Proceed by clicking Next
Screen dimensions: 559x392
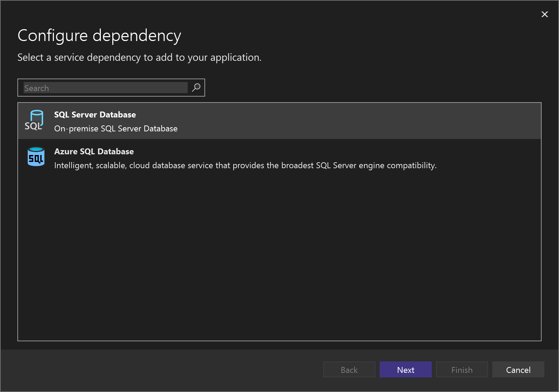point(405,369)
